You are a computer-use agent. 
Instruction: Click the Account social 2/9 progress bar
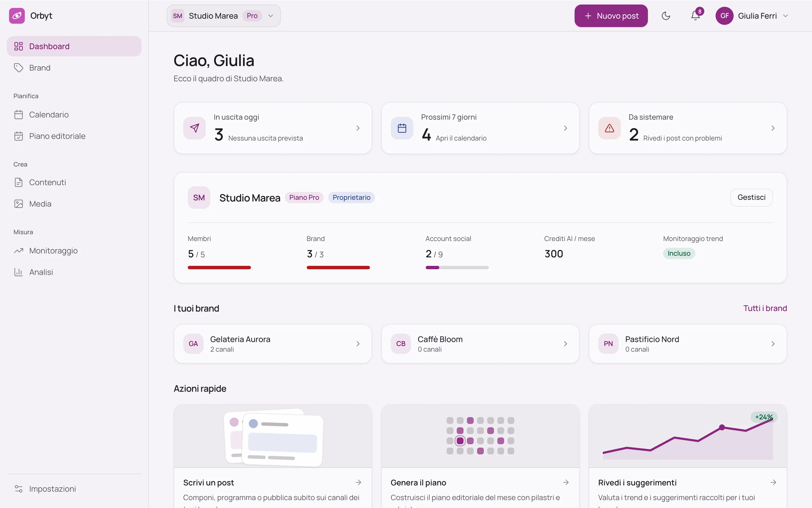coord(457,268)
